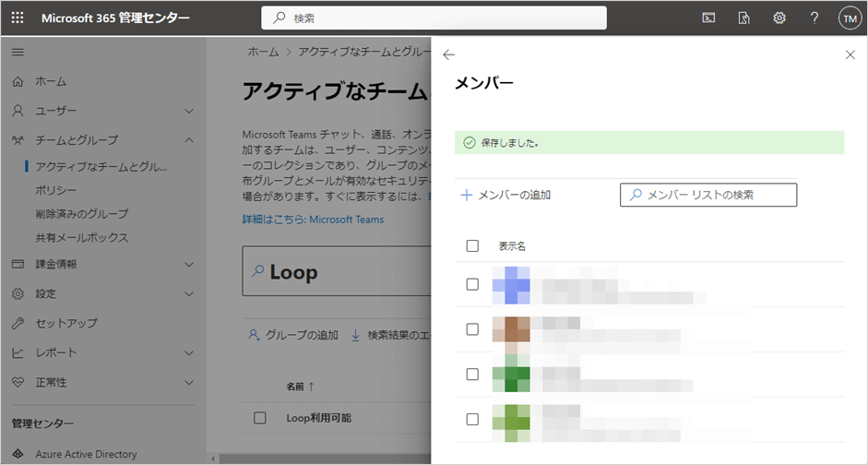Click the document guide icon in header

pyautogui.click(x=743, y=18)
